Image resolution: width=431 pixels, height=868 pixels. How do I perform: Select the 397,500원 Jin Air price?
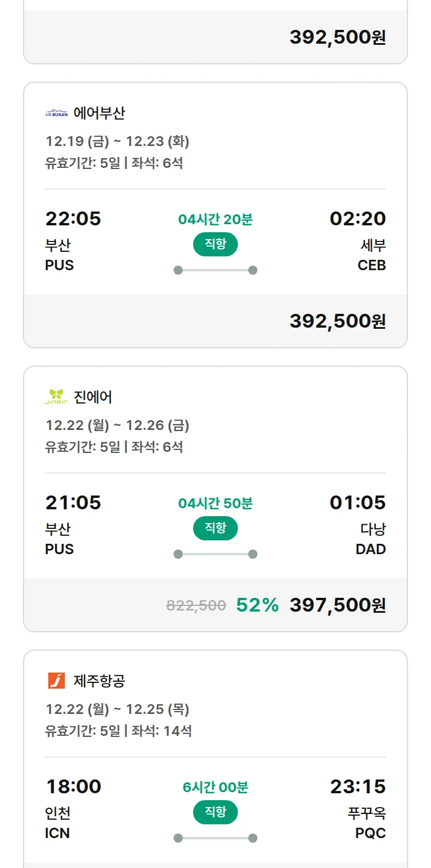click(x=337, y=605)
